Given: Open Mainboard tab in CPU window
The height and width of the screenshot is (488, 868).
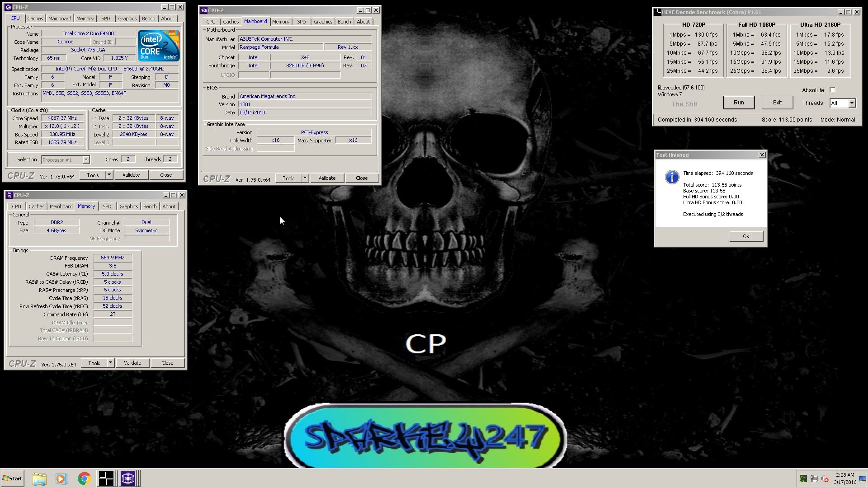Looking at the screenshot, I should [x=60, y=19].
